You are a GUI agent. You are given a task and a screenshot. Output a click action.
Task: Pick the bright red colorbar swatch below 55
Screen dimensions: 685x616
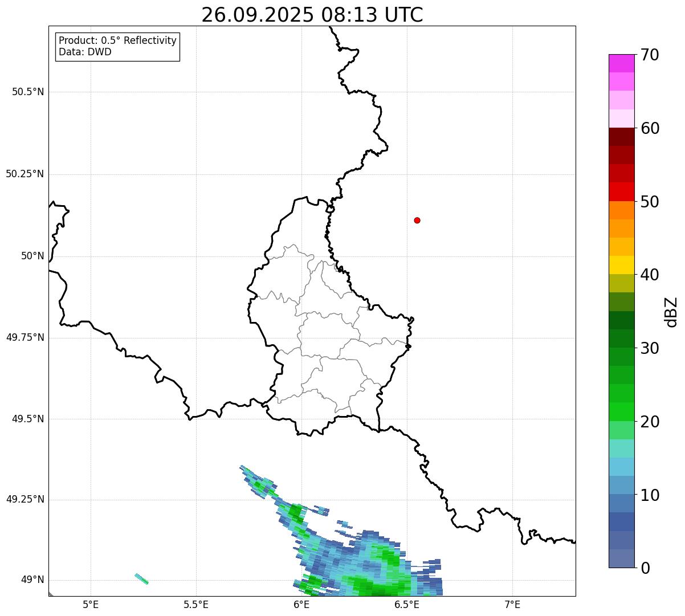(621, 191)
